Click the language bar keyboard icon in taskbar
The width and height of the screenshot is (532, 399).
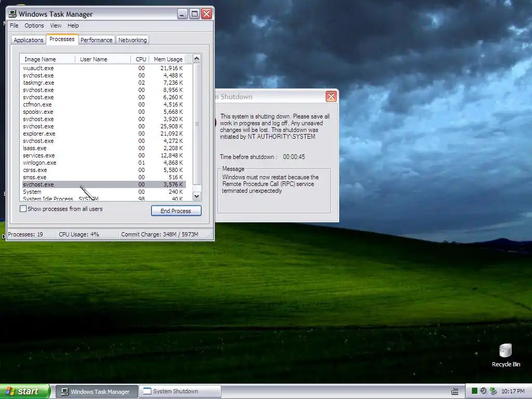[x=455, y=392]
